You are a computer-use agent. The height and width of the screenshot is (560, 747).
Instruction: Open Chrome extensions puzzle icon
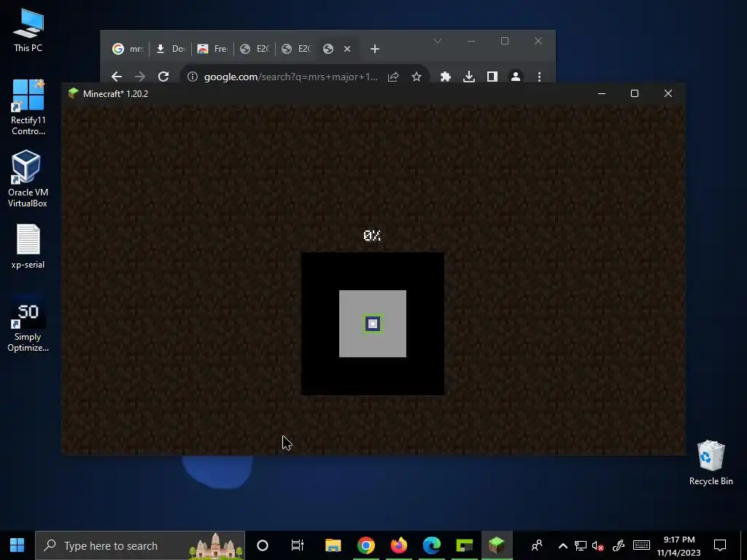(446, 77)
